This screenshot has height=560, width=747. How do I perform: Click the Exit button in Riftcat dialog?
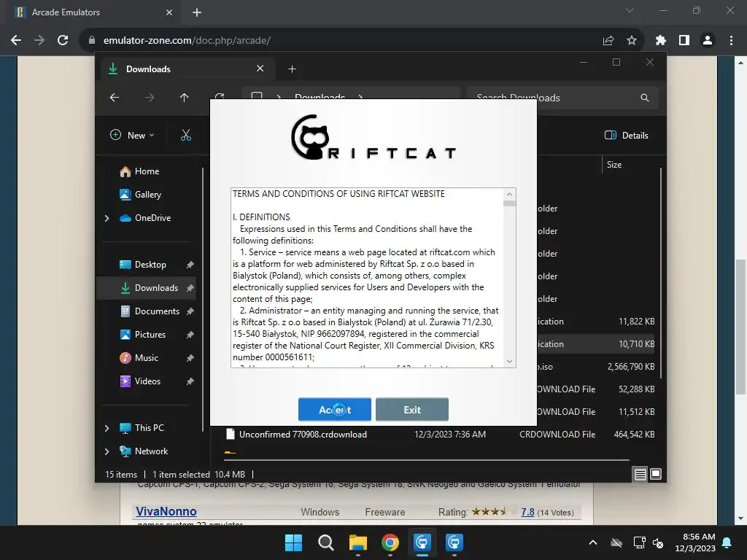click(411, 410)
